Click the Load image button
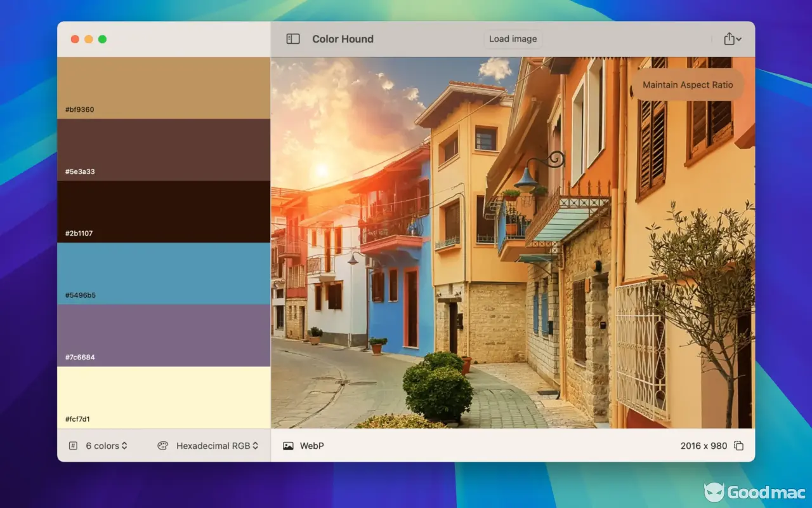Image resolution: width=812 pixels, height=508 pixels. click(513, 39)
